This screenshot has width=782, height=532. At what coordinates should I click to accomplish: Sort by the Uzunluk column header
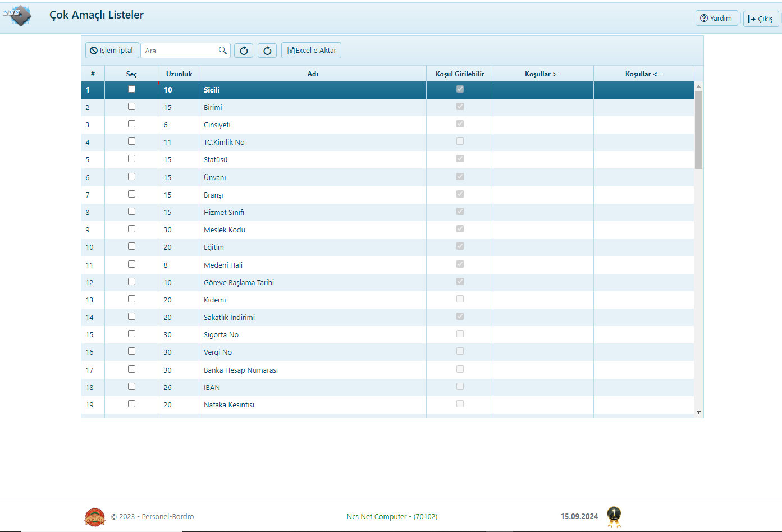tap(179, 74)
